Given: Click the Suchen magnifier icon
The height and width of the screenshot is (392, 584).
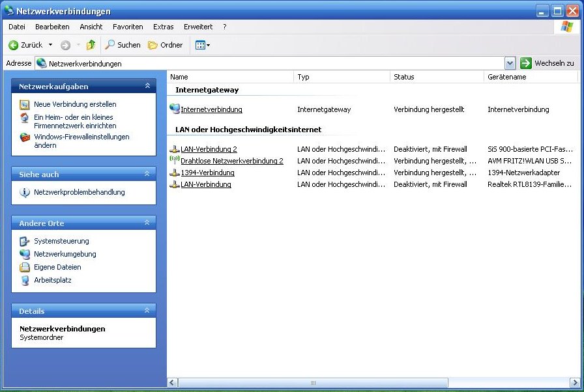Looking at the screenshot, I should pos(110,45).
